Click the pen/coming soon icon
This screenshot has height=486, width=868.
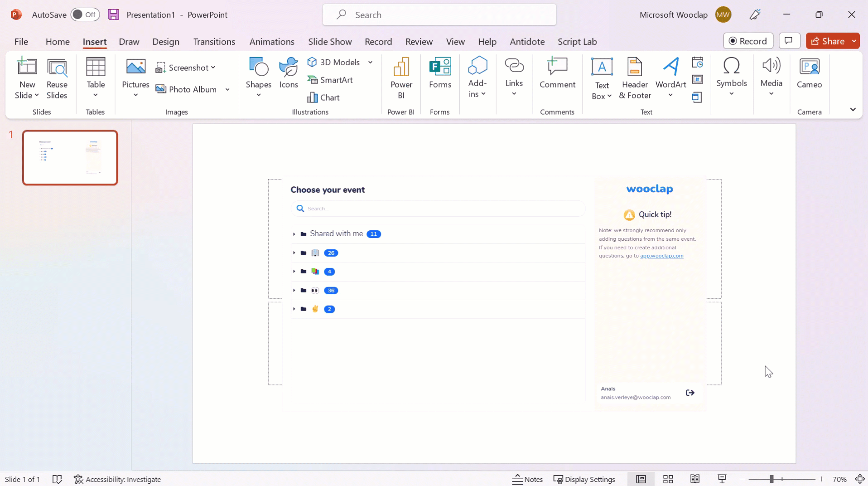point(755,15)
